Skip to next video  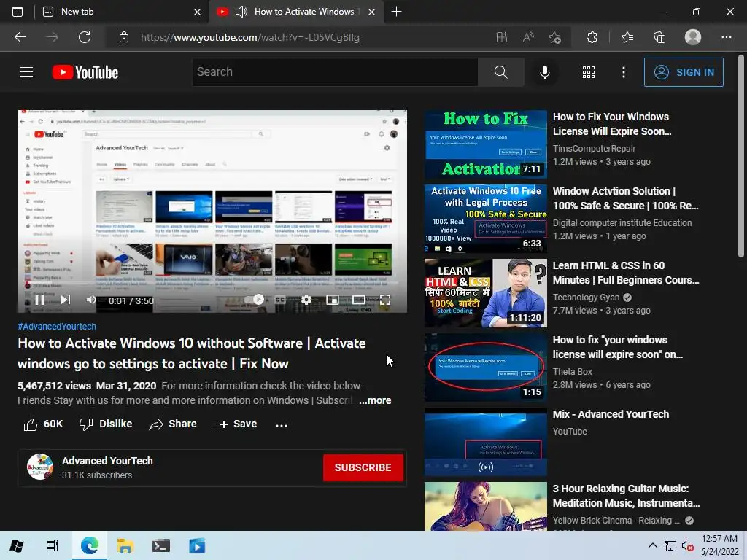point(66,300)
